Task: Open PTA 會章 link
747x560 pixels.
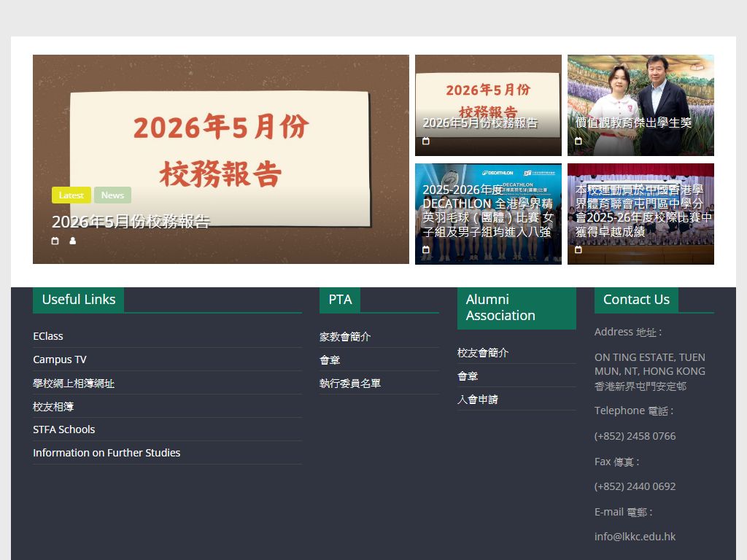Action: coord(330,360)
